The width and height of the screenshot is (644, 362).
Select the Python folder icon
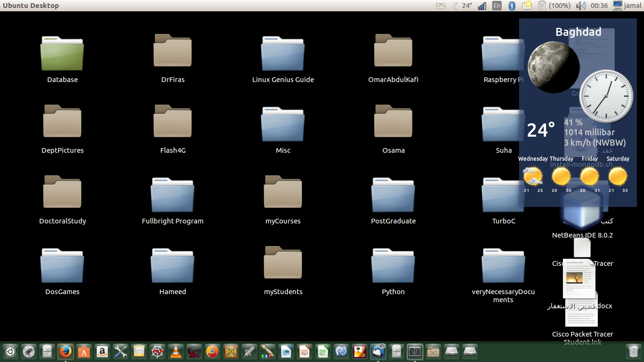[x=393, y=265]
